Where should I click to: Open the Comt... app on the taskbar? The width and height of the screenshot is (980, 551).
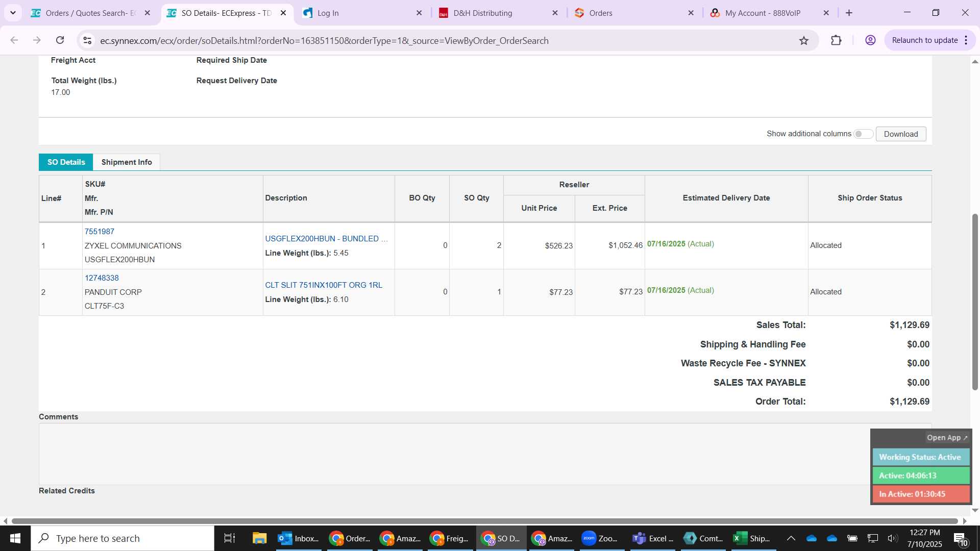point(703,538)
